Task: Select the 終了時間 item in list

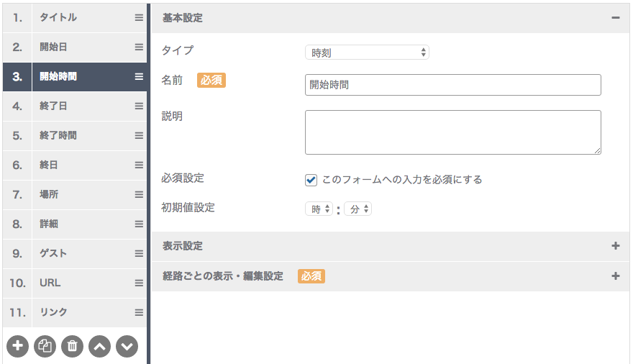Action: (x=75, y=135)
